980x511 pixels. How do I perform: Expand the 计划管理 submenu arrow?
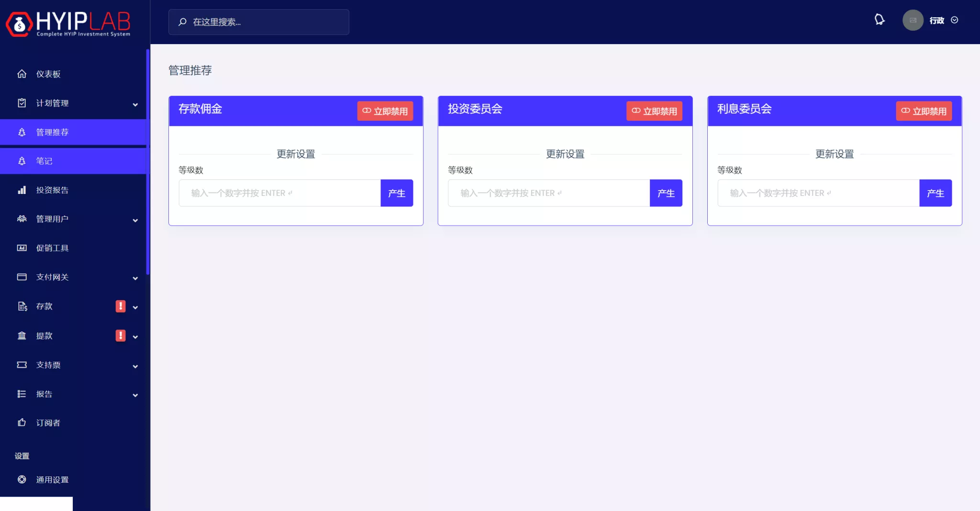tap(135, 104)
